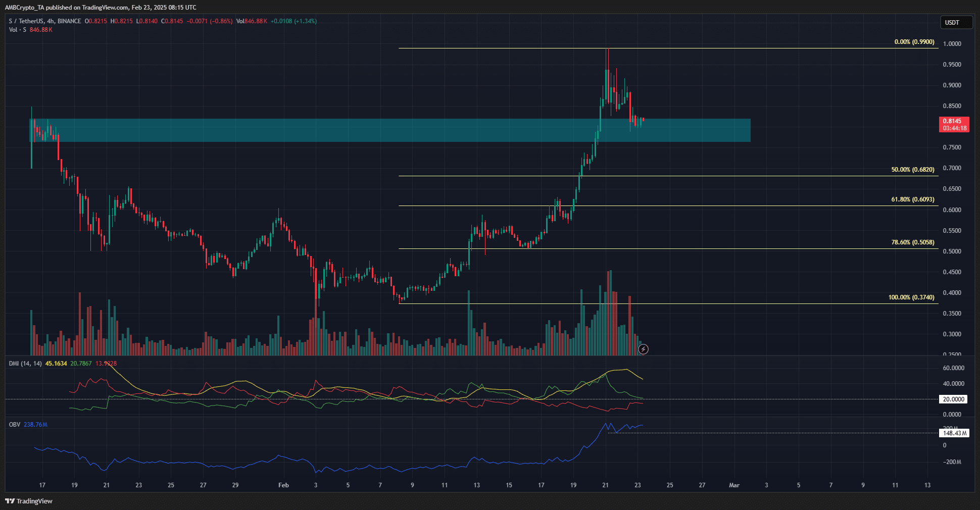Click the current price label 0.8145
The image size is (980, 510).
click(x=952, y=121)
